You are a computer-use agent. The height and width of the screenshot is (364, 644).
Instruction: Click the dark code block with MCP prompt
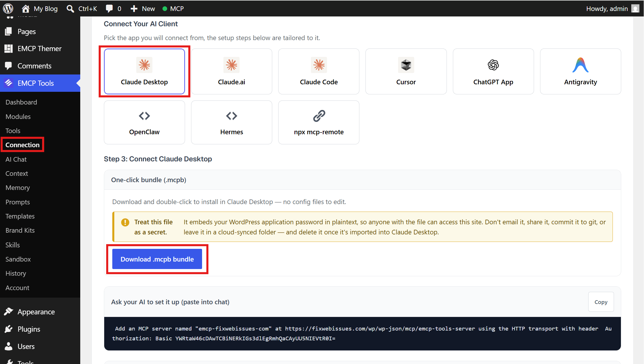363,334
